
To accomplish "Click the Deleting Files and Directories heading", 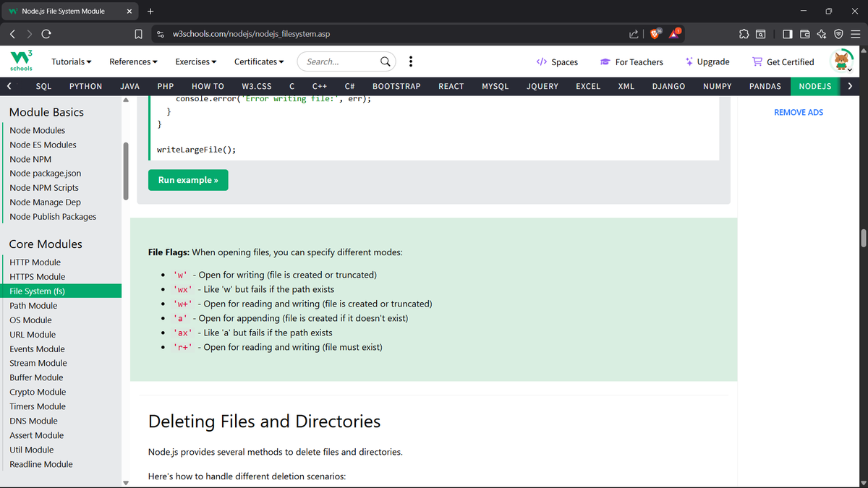I will click(264, 421).
